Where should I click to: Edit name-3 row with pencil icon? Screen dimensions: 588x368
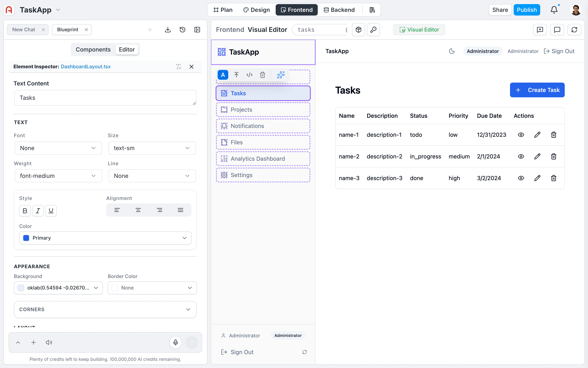pos(537,178)
